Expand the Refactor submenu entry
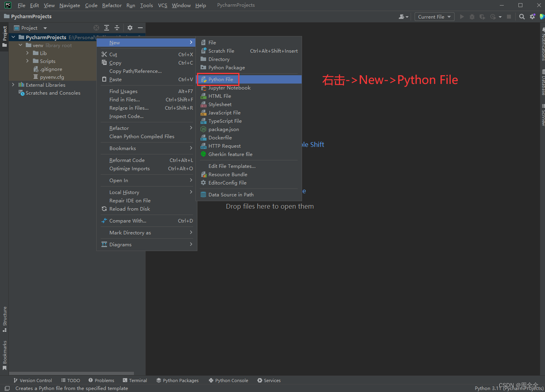This screenshot has width=545, height=392. click(146, 128)
